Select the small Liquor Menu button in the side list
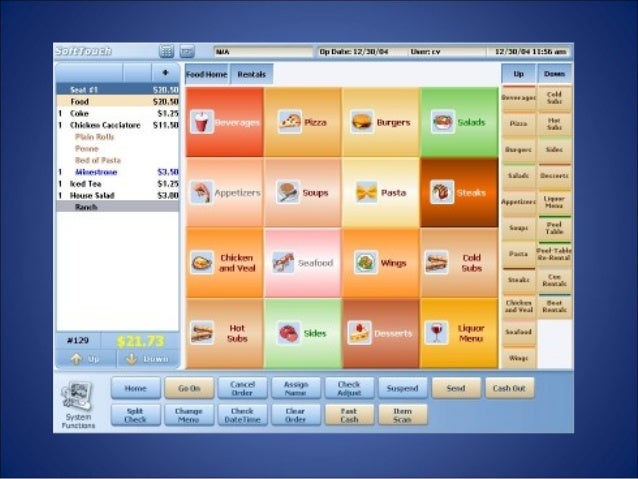 554,202
